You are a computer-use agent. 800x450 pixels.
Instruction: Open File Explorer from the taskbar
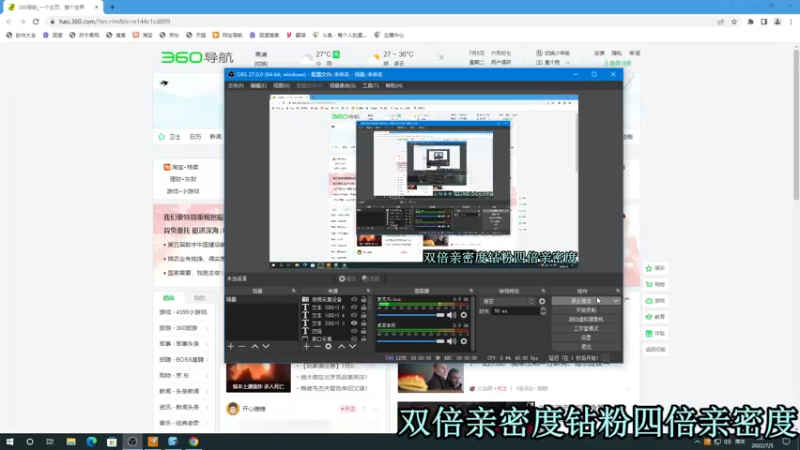[x=71, y=442]
